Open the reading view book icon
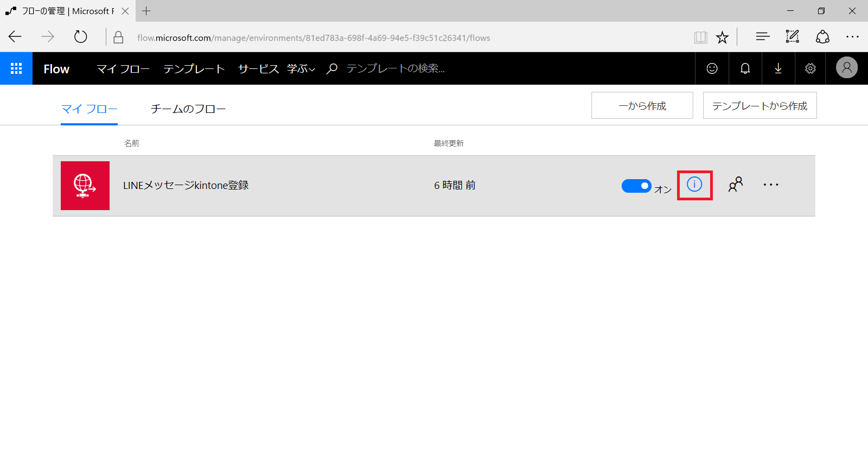The width and height of the screenshot is (868, 468). tap(700, 37)
